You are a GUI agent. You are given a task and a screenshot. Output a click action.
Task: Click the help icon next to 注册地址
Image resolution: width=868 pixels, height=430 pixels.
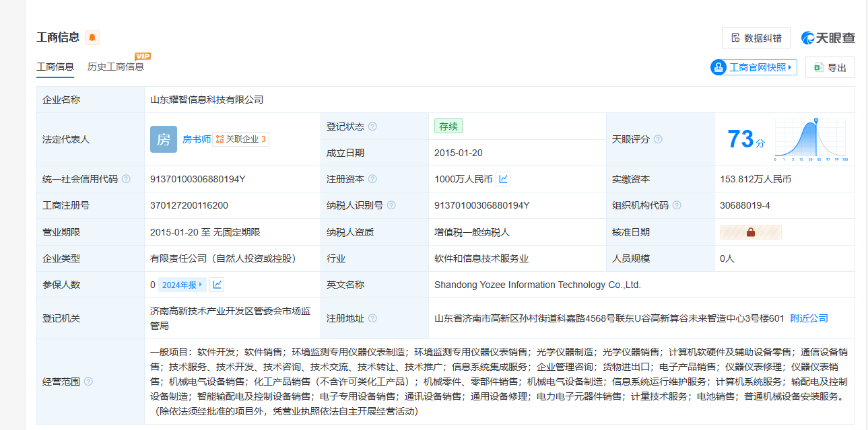pos(372,318)
